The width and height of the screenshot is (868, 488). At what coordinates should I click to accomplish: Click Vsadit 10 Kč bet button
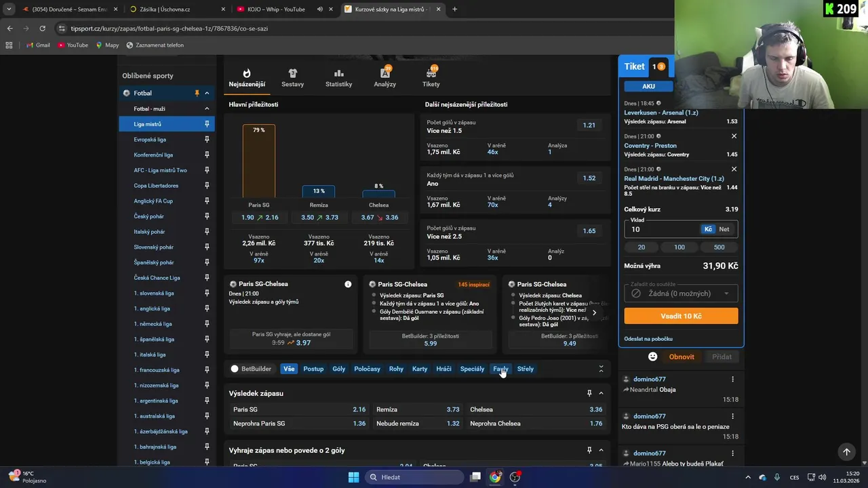[681, 316]
